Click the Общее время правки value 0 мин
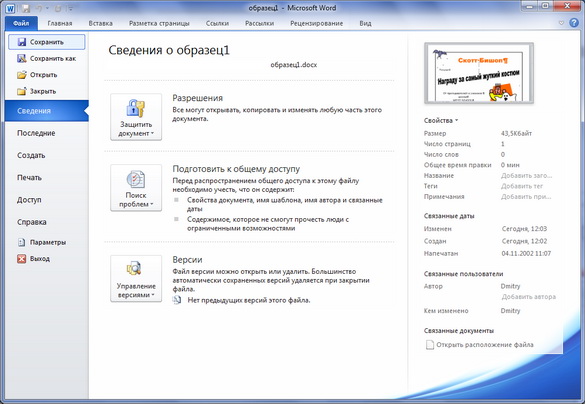The height and width of the screenshot is (404, 585). (x=510, y=165)
